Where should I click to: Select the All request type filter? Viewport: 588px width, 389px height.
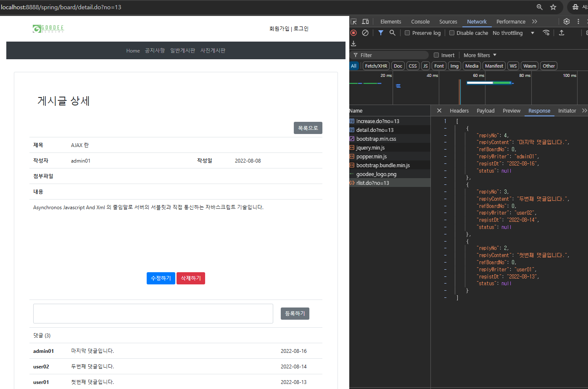pyautogui.click(x=354, y=66)
